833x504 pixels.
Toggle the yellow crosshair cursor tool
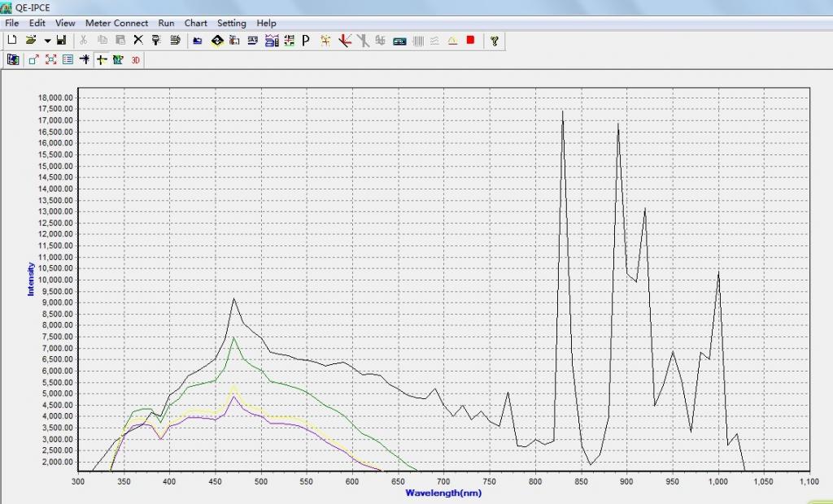pos(101,59)
